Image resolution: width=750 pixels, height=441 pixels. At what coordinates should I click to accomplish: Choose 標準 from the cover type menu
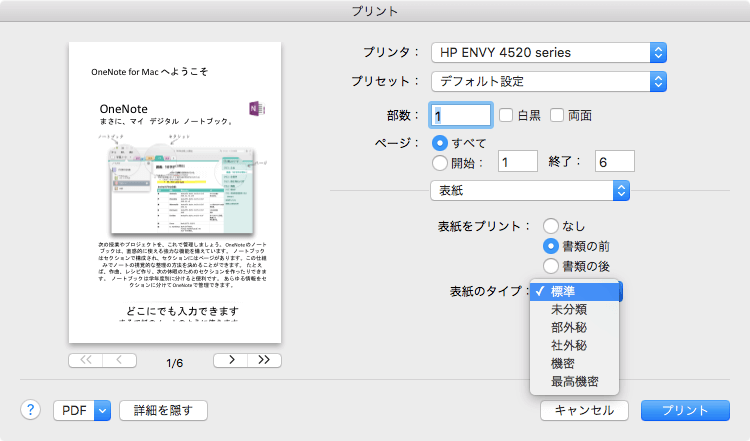(574, 291)
